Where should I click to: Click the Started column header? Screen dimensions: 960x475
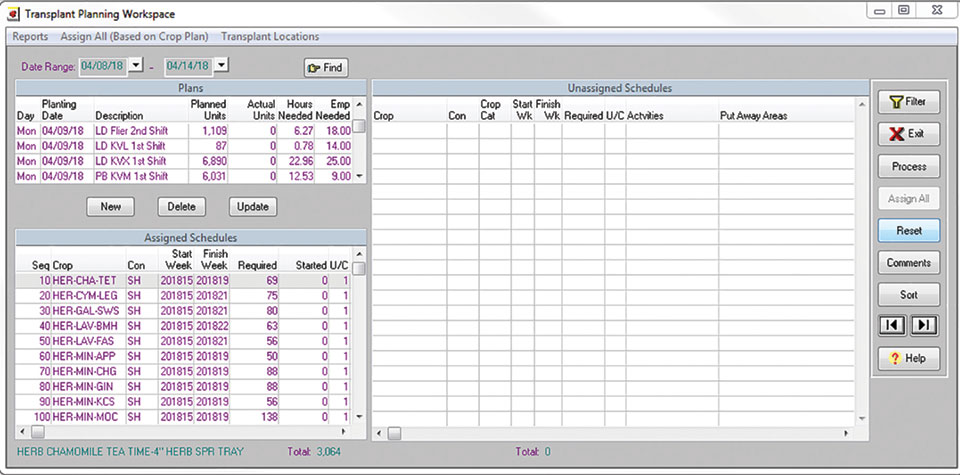point(312,266)
